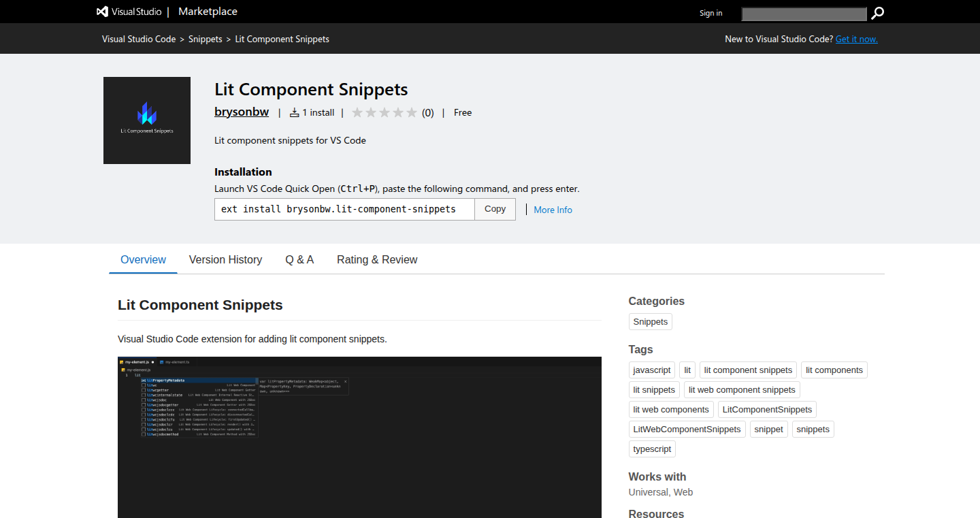The height and width of the screenshot is (518, 980).
Task: Select the LitWebComponentSnippets tag
Action: coord(687,430)
